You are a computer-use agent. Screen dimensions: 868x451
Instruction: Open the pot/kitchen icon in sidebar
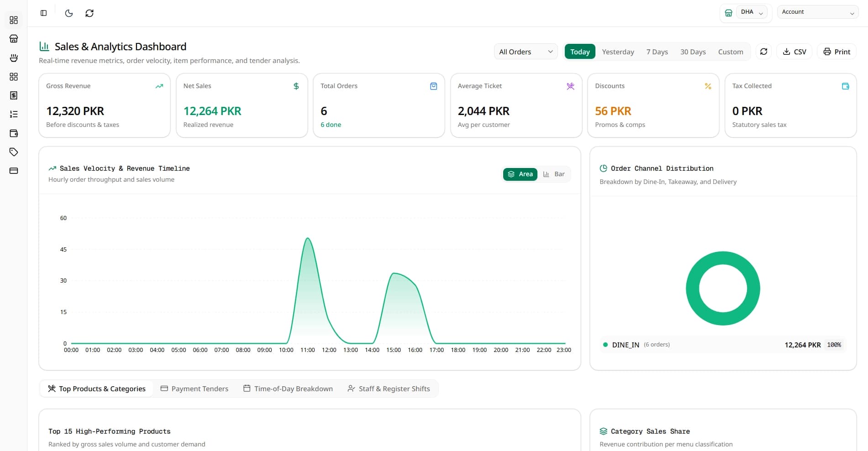click(x=14, y=58)
